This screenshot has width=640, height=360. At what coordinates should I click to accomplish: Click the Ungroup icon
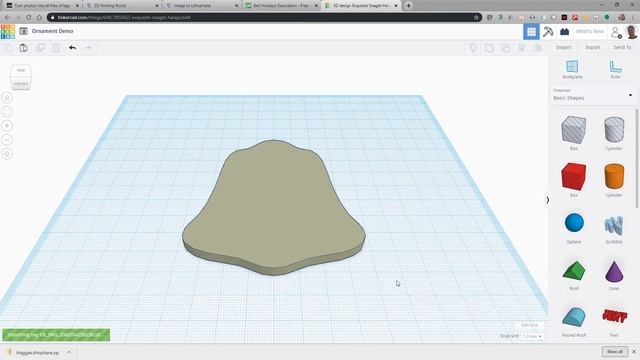pos(505,48)
